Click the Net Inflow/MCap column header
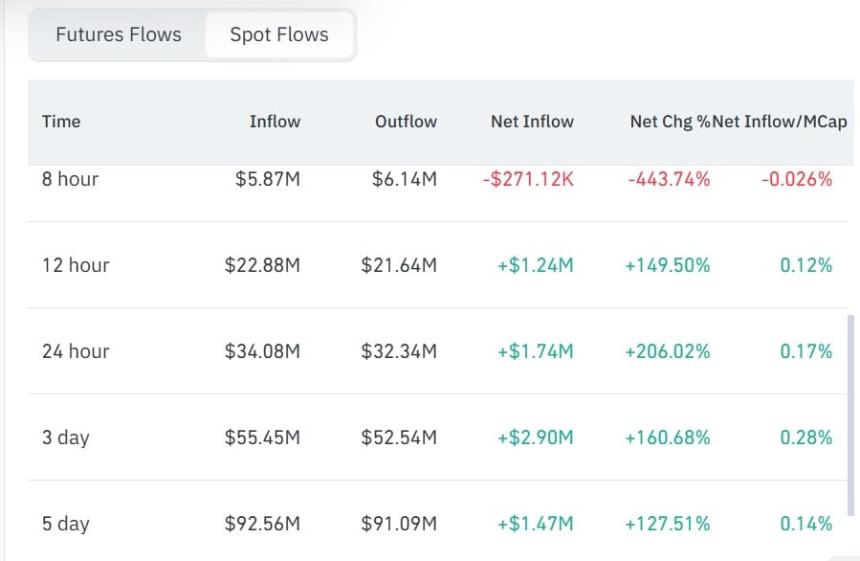860x561 pixels. tap(780, 121)
